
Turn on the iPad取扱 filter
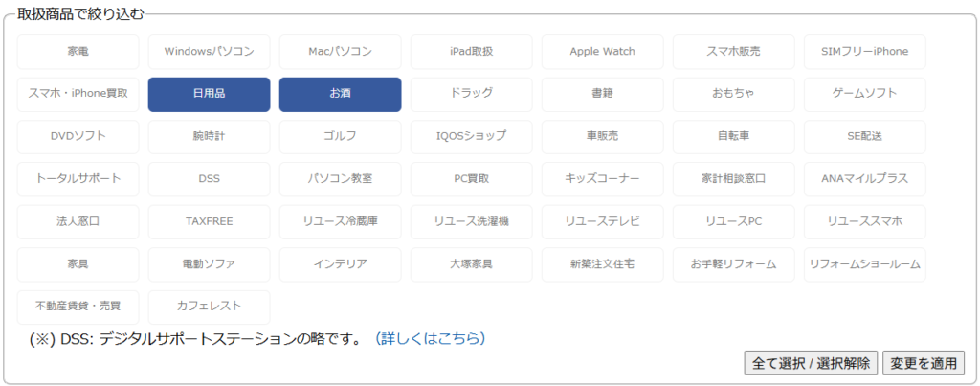point(471,52)
